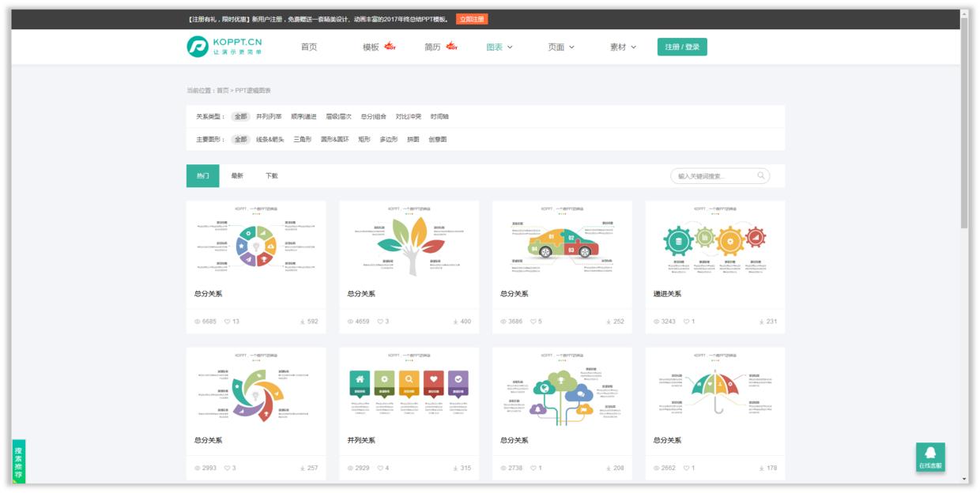Select the 热门 sorting tab

202,175
